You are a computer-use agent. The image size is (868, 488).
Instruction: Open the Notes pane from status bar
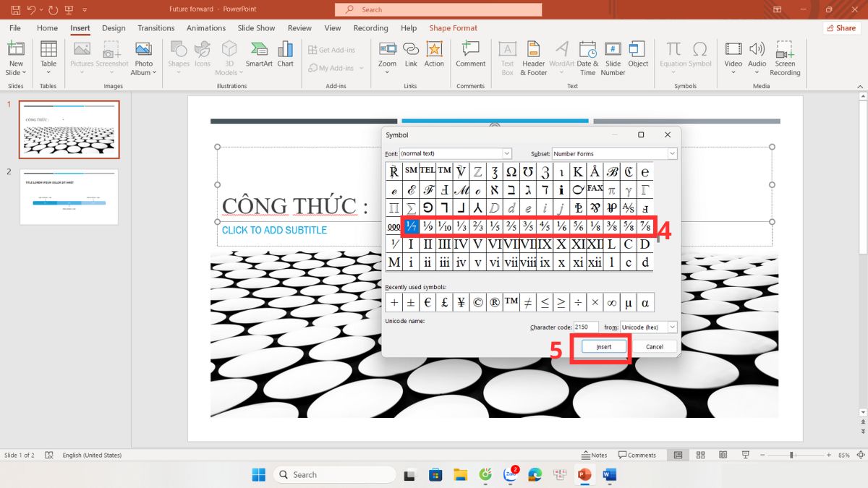(x=595, y=455)
